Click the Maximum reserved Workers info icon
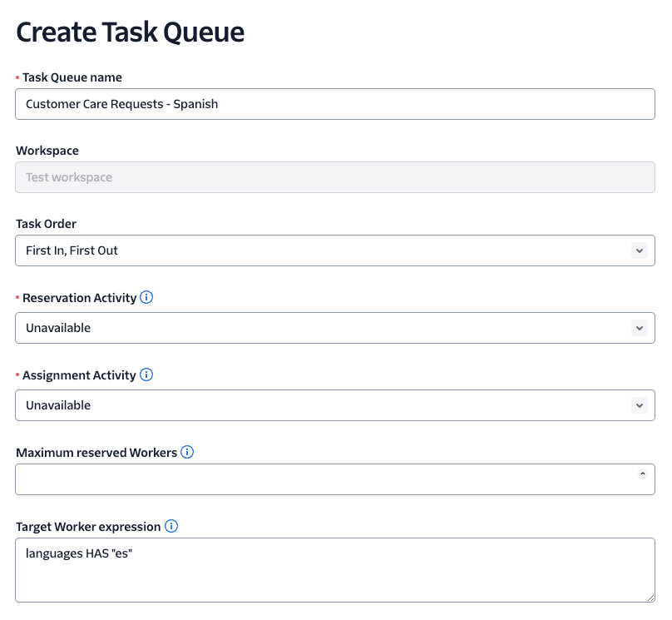The height and width of the screenshot is (620, 672). coord(187,452)
